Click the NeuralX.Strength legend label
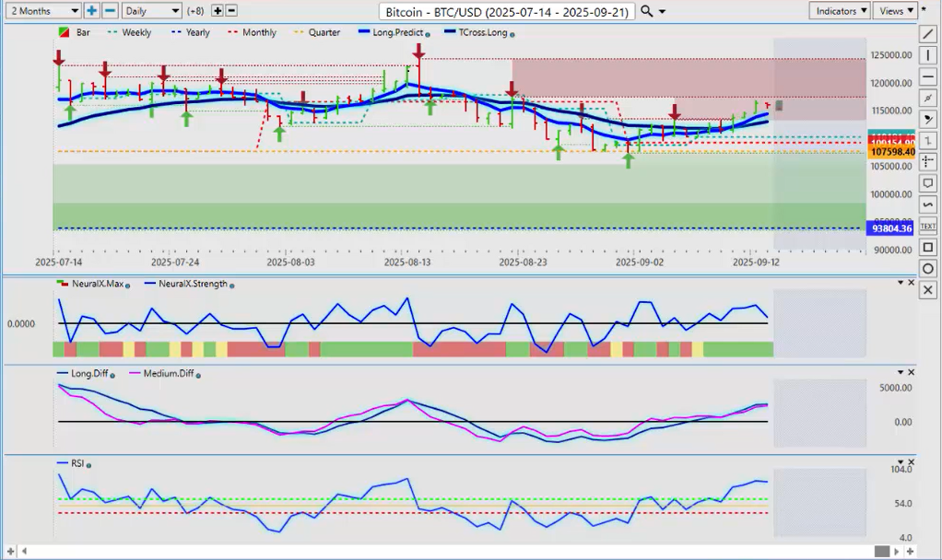The height and width of the screenshot is (560, 942). (193, 284)
